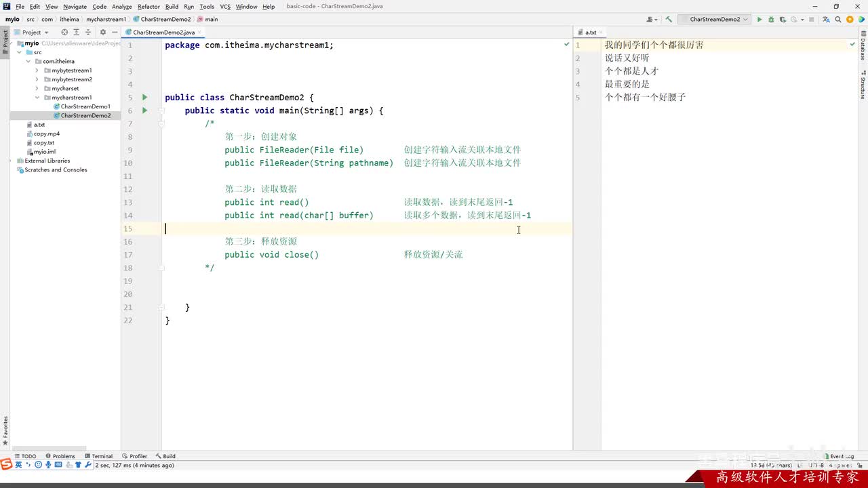
Task: Collapse the mycharstream1 package
Action: 37,98
